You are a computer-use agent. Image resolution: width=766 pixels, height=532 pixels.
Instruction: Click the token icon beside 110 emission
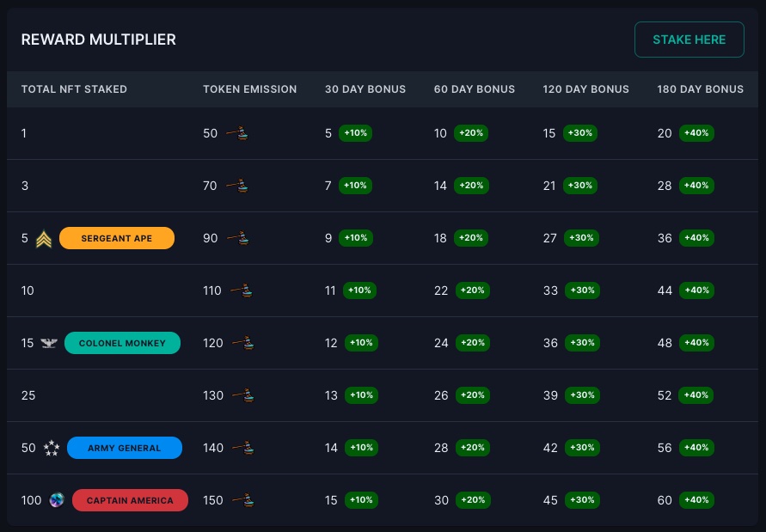[242, 291]
